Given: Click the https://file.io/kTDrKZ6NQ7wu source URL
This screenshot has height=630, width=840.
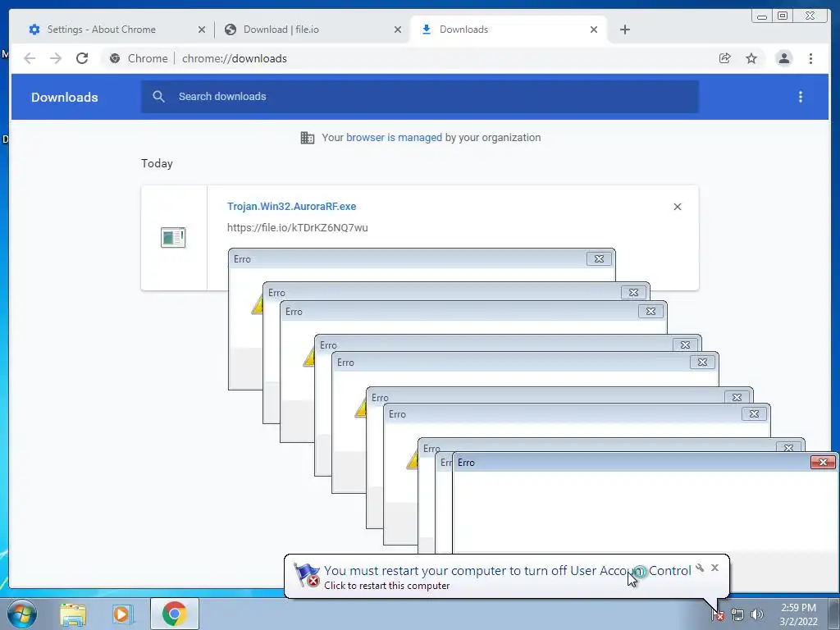Looking at the screenshot, I should (297, 228).
